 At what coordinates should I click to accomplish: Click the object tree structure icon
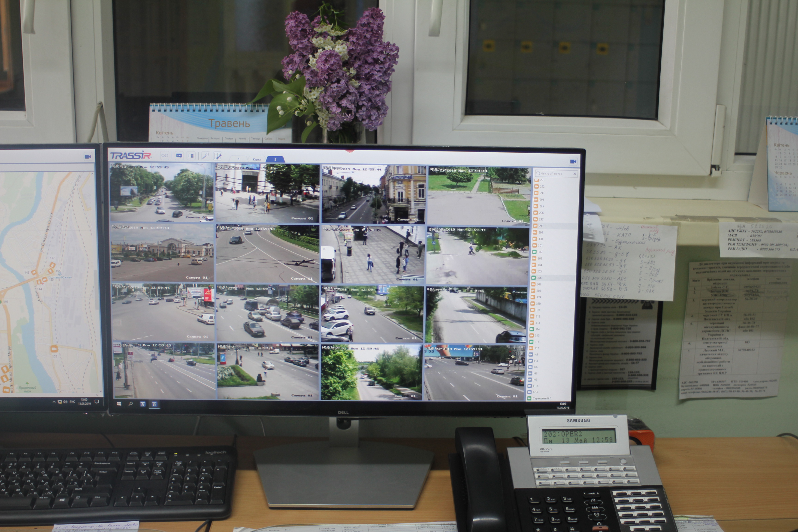(191, 156)
